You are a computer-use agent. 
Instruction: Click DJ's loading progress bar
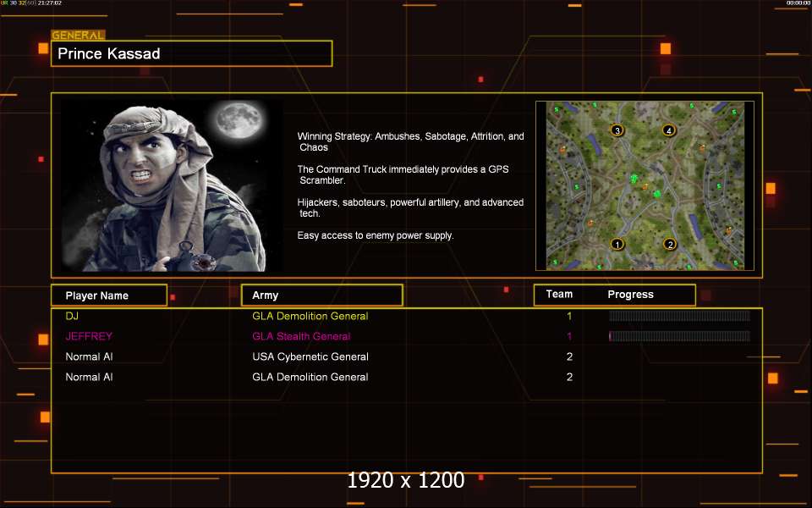[679, 316]
